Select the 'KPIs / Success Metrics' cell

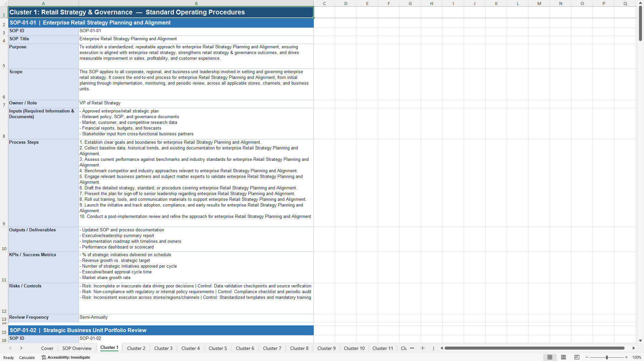[43, 267]
